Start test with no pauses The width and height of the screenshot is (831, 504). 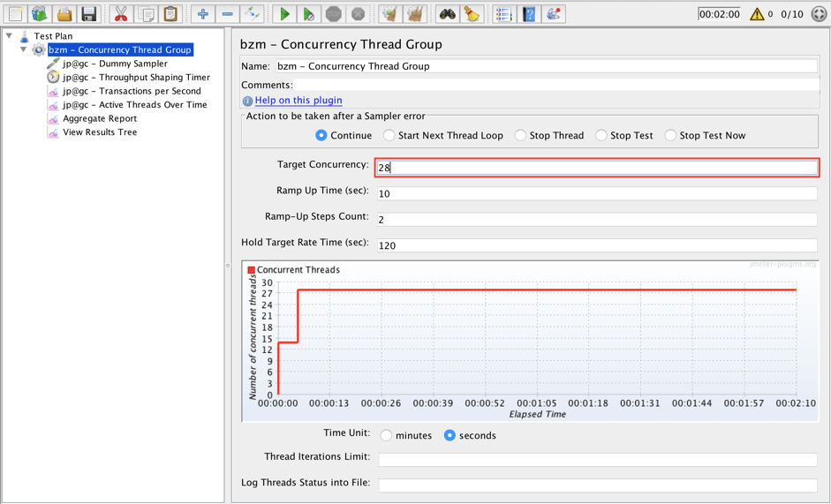pos(309,14)
